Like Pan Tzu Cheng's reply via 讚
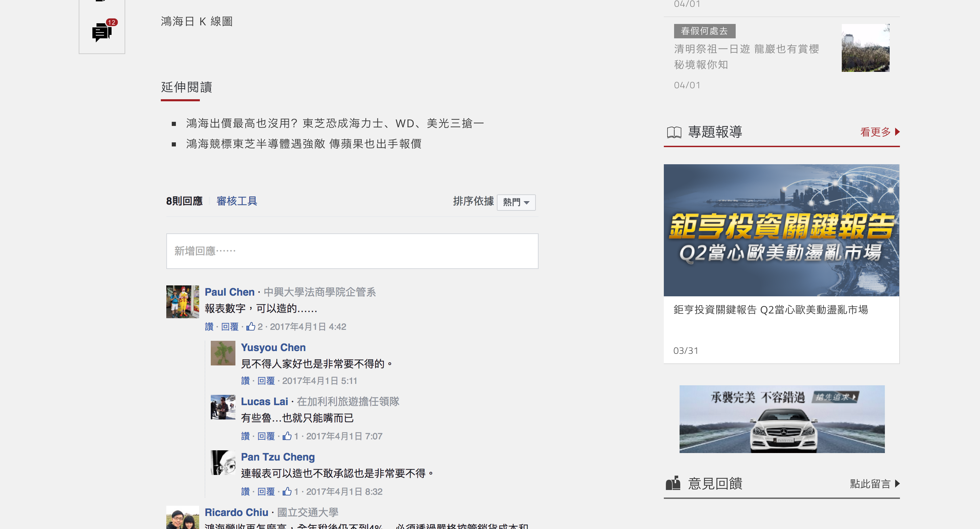The height and width of the screenshot is (529, 980). (x=245, y=492)
